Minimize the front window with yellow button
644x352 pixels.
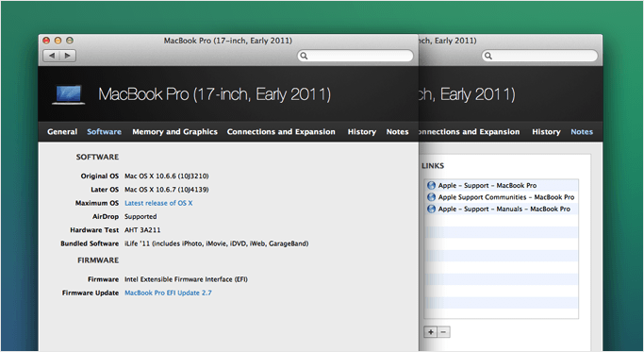pyautogui.click(x=58, y=41)
